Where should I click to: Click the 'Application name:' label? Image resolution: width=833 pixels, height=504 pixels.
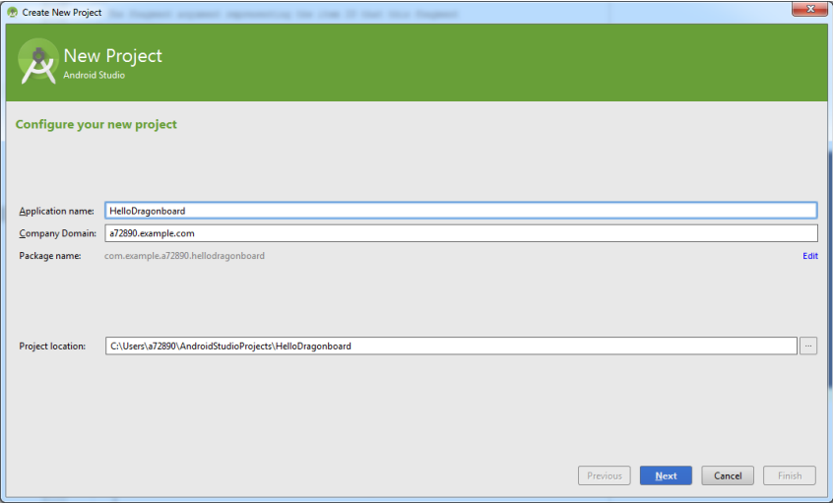point(56,212)
